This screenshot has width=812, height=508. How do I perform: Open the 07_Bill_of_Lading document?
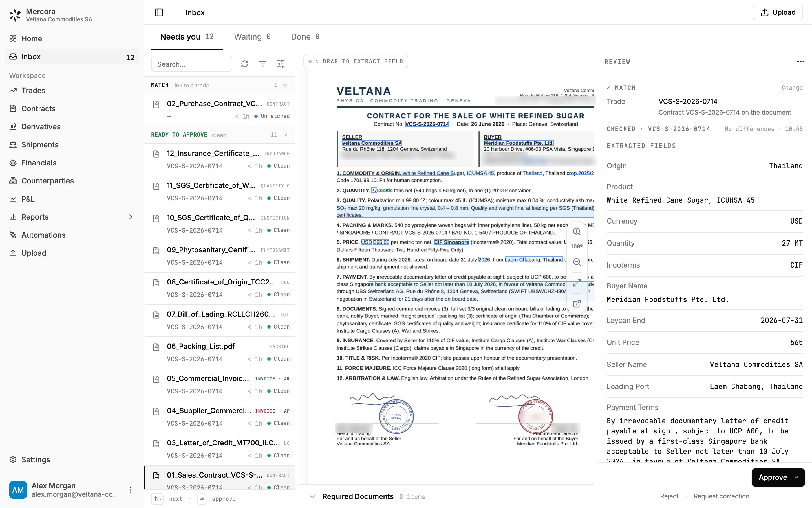point(220,321)
